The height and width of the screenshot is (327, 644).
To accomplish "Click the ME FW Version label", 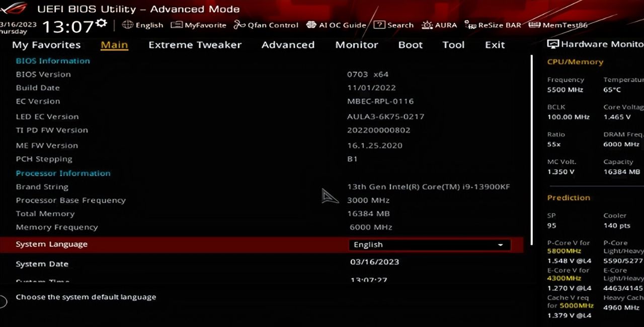I will (x=47, y=146).
